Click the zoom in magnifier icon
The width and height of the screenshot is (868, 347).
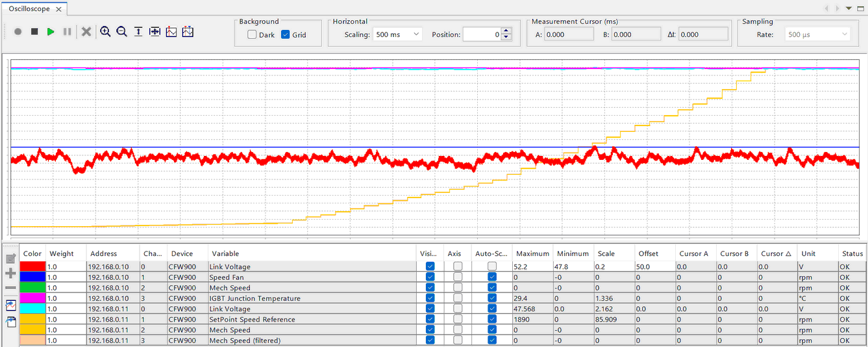tap(105, 32)
